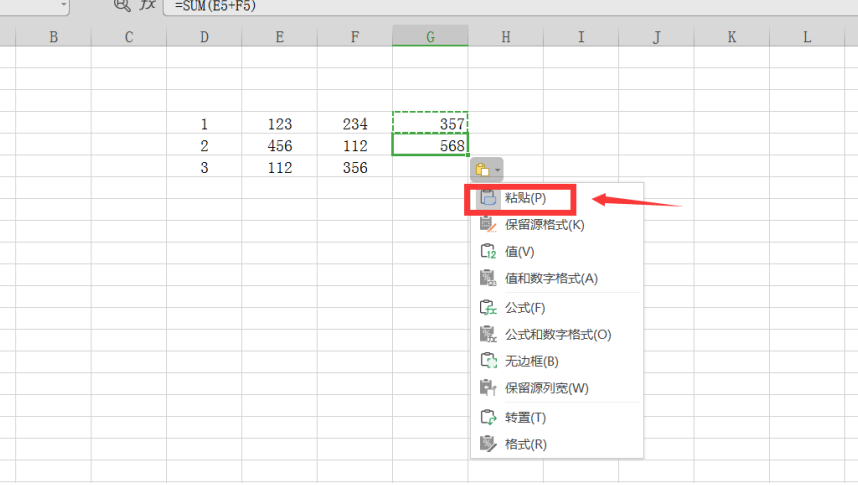Select column F cell containing 112
858x486 pixels.
click(x=355, y=145)
